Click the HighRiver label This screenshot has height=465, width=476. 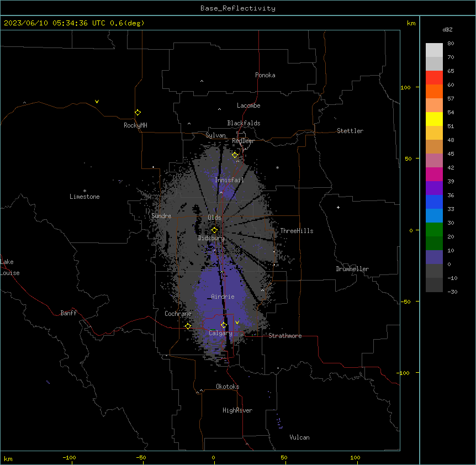click(237, 410)
